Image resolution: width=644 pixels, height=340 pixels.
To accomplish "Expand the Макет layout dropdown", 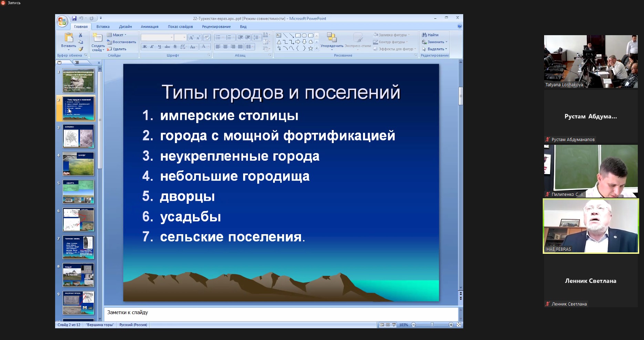I will [117, 35].
